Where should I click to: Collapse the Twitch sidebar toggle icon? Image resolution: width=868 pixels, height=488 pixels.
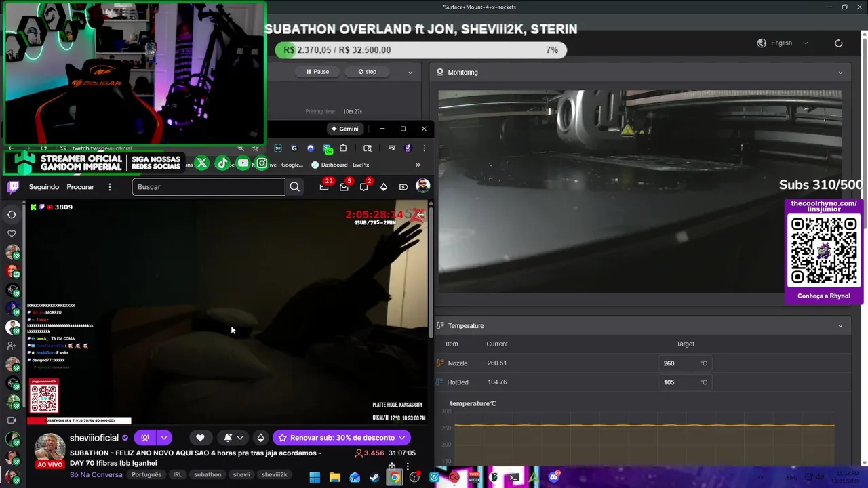coord(12,215)
